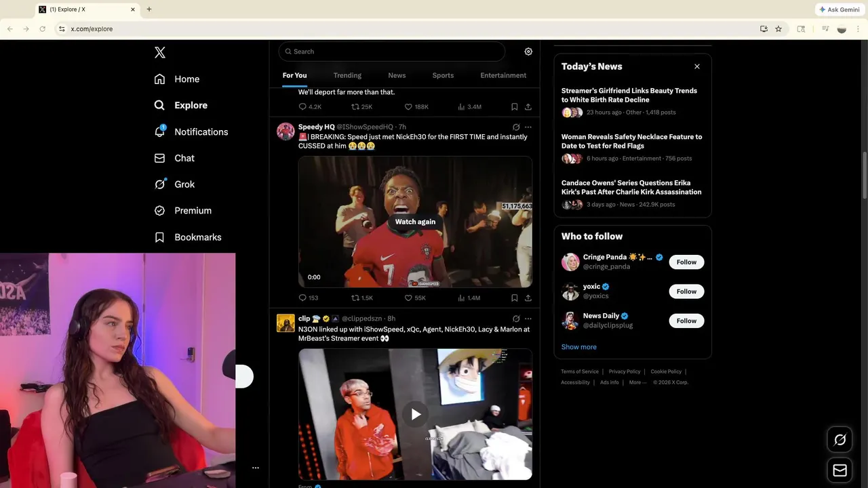Screen dimensions: 868x488
Task: Open more options on Speedy HQ post
Action: click(528, 127)
